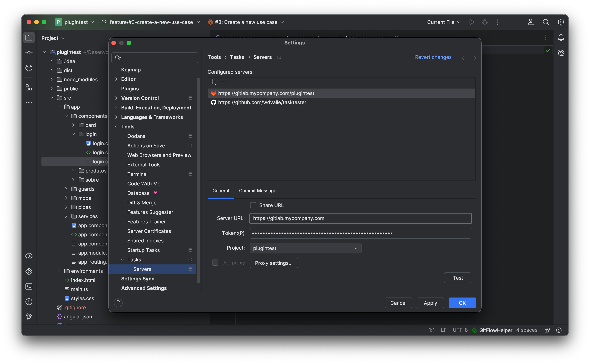Viewport: 590px width, 364px height.
Task: Click the Revert changes link
Action: 433,57
